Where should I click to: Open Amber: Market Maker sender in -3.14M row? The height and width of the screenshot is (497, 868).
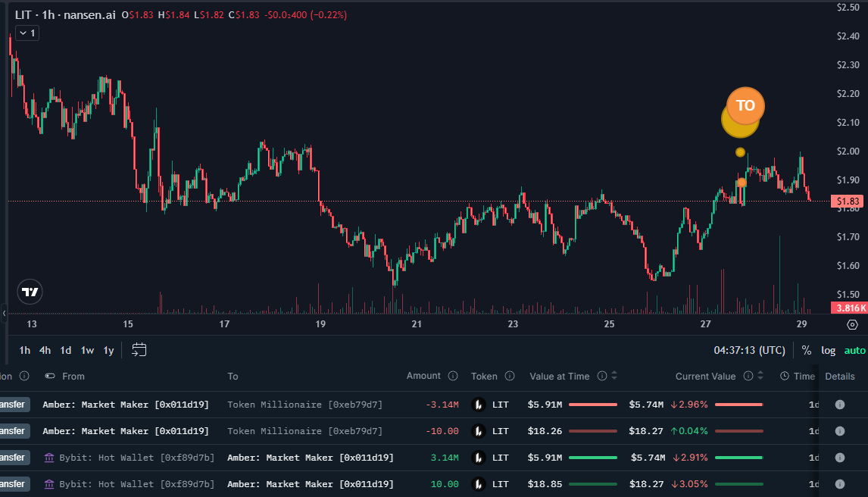[126, 405]
